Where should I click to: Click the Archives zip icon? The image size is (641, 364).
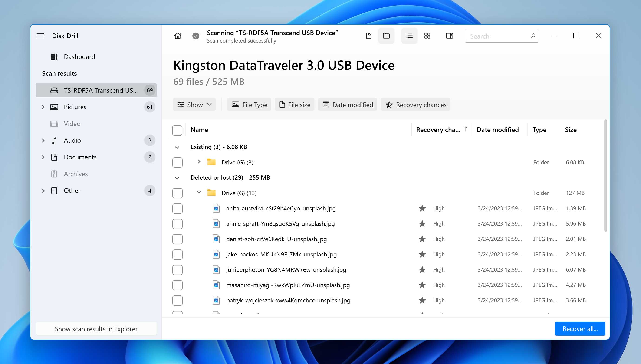pos(54,174)
